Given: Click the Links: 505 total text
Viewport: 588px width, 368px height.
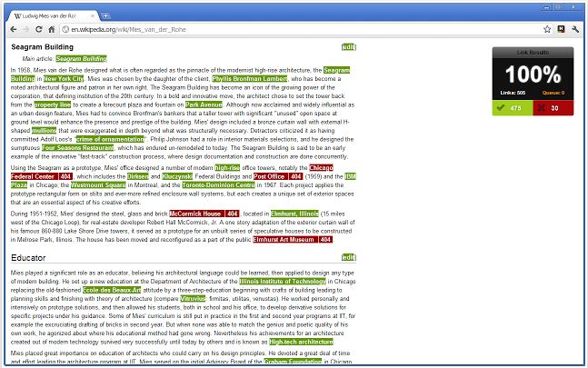Looking at the screenshot, I should 513,93.
